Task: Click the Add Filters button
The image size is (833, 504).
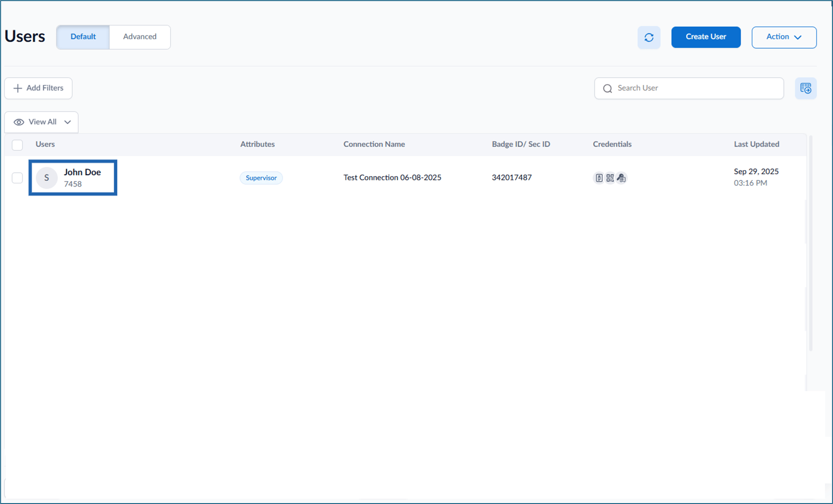Action: click(x=38, y=88)
